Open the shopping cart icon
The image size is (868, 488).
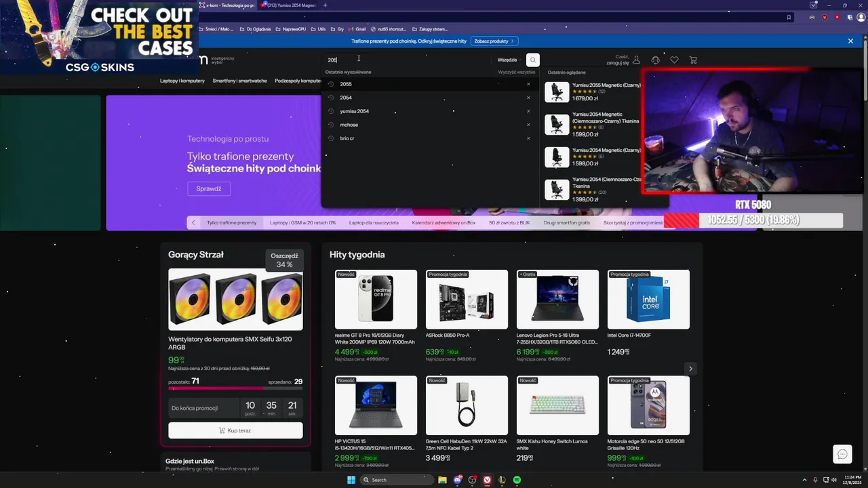[x=693, y=60]
